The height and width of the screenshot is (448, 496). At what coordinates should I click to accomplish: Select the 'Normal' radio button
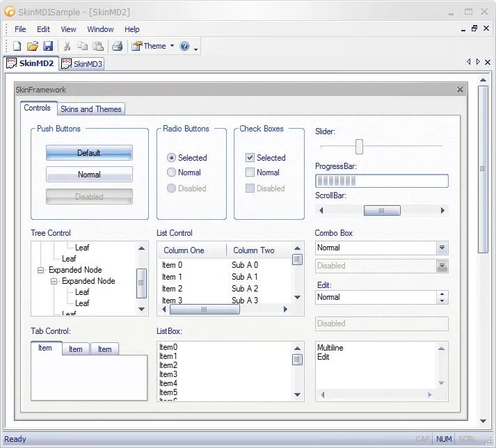pos(171,173)
